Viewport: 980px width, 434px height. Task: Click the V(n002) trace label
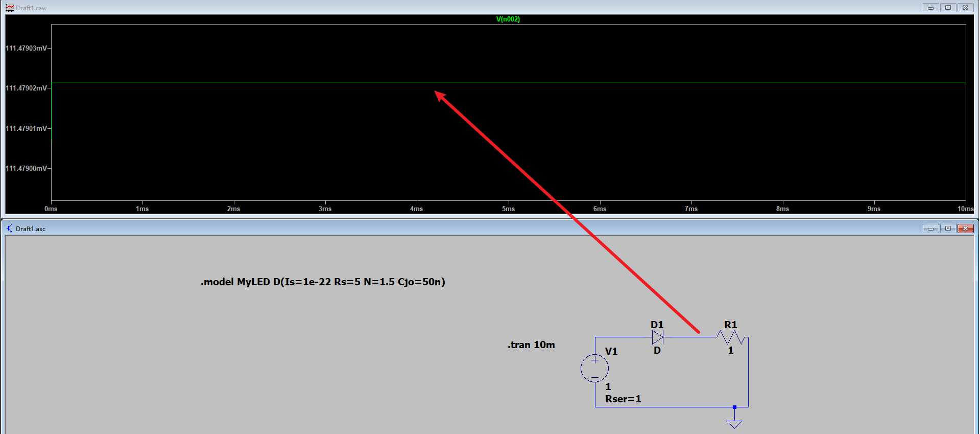(x=508, y=19)
